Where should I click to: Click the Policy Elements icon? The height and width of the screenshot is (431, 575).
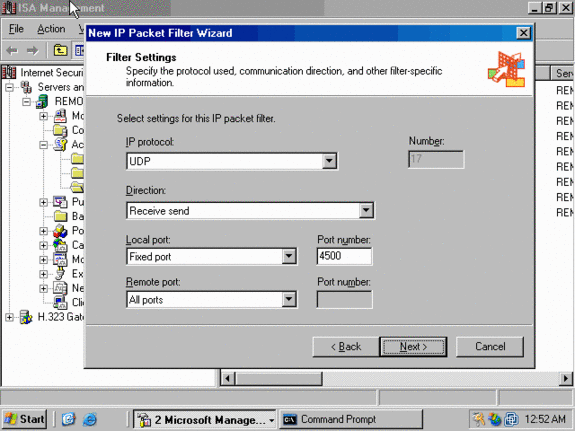coord(60,231)
